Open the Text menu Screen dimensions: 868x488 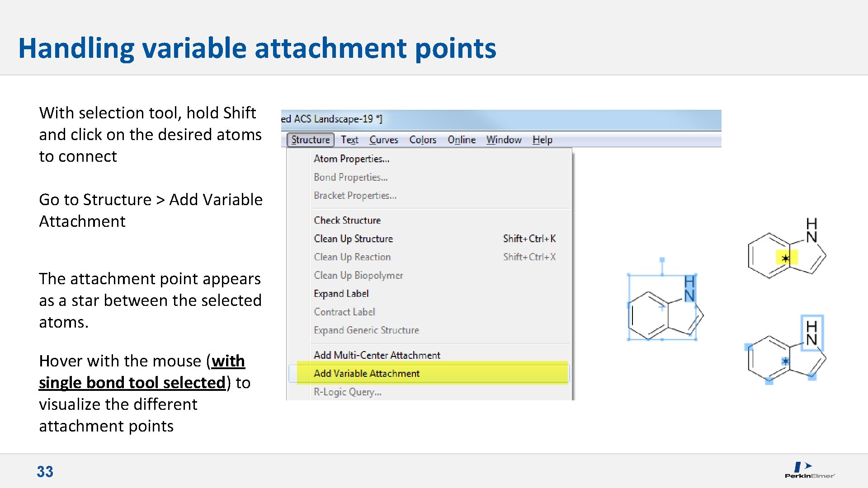[x=349, y=140]
